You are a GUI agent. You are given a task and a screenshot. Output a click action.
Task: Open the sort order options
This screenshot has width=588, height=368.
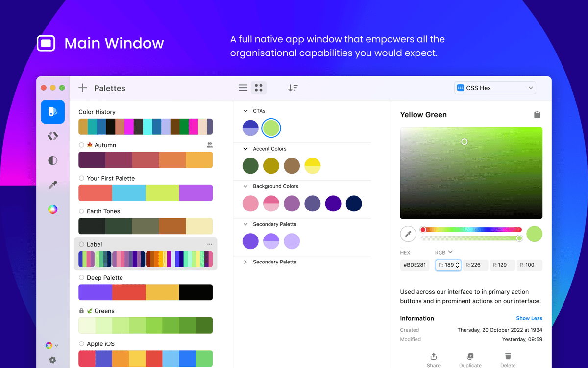(x=293, y=88)
